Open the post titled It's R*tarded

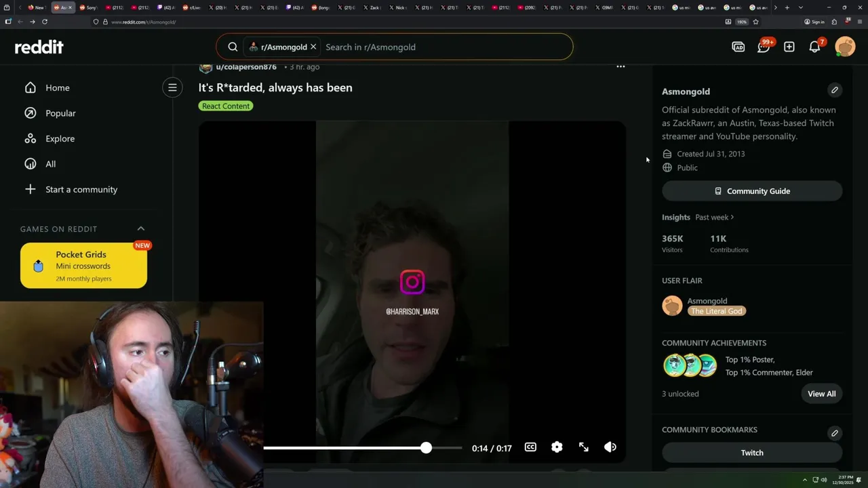[275, 87]
